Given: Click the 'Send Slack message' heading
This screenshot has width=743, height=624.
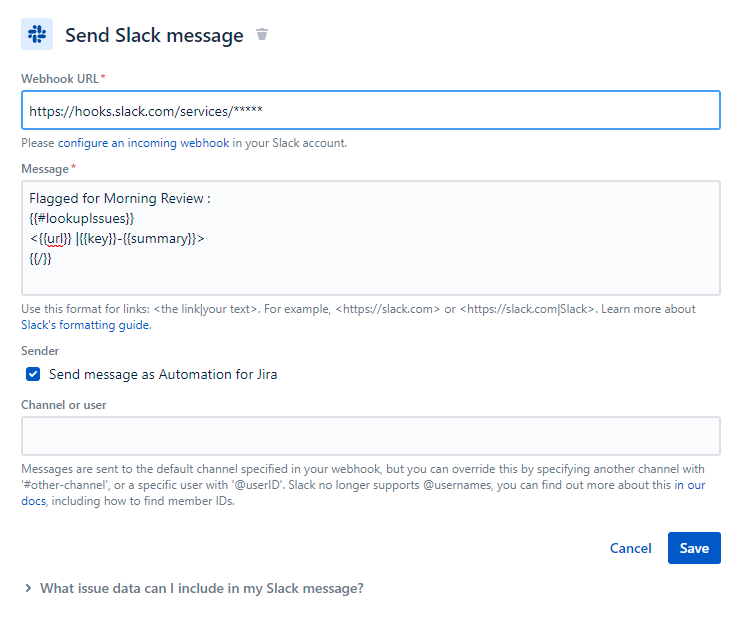Looking at the screenshot, I should coord(154,35).
